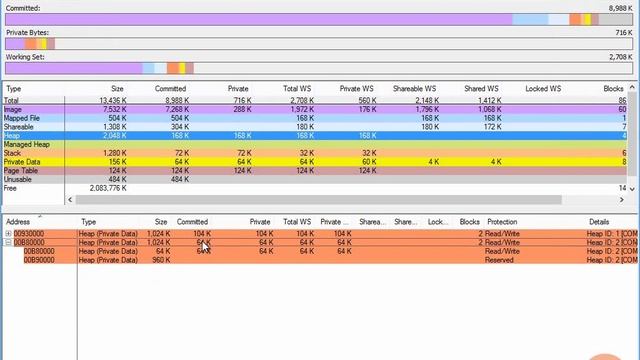Click the 960 K size cell
Screen dimensions: 640x360
pyautogui.click(x=161, y=260)
